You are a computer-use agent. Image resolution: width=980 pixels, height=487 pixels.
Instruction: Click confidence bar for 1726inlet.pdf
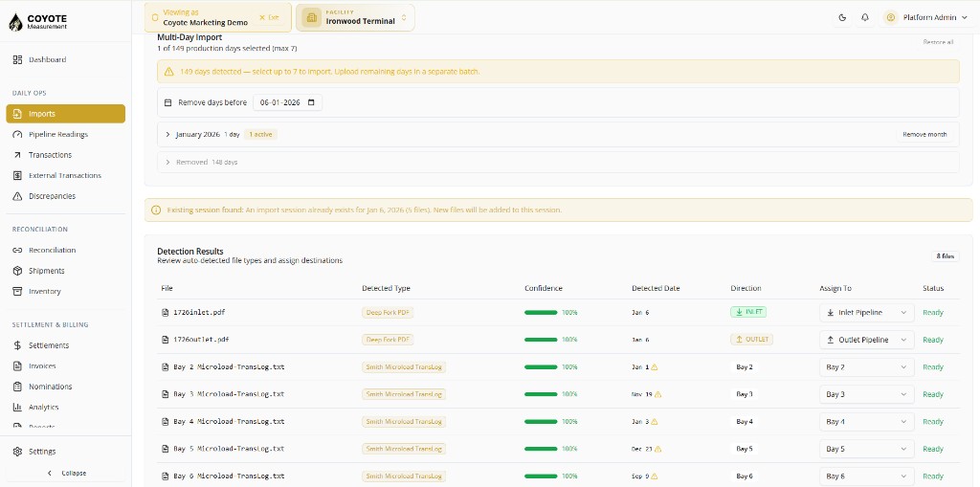coord(541,313)
